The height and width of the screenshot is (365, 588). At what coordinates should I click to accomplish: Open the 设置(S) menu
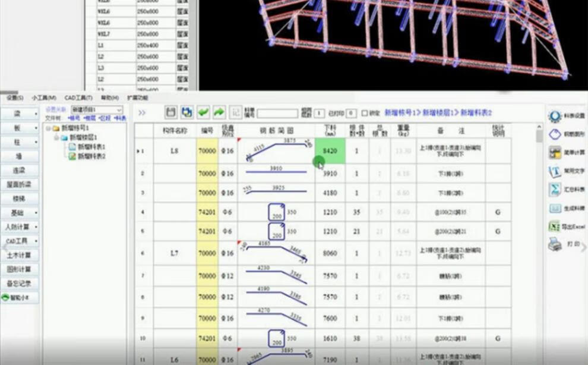[15, 98]
